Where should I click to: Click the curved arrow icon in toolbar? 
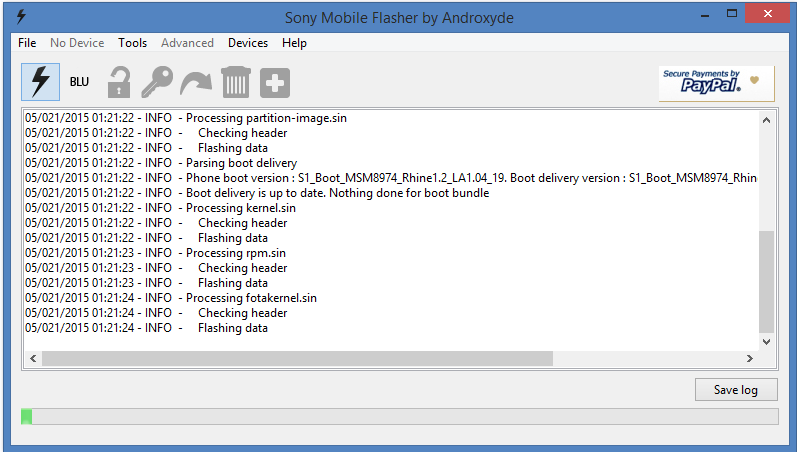[x=196, y=83]
